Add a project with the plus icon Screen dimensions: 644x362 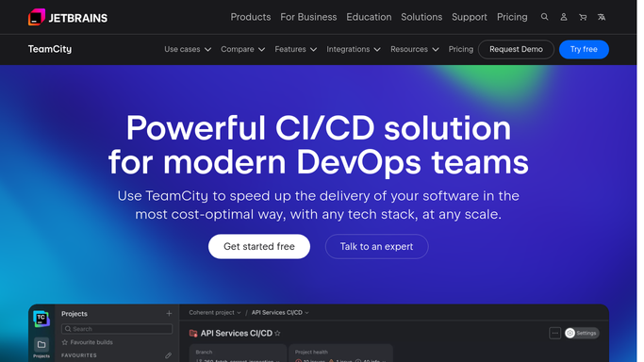[169, 314]
